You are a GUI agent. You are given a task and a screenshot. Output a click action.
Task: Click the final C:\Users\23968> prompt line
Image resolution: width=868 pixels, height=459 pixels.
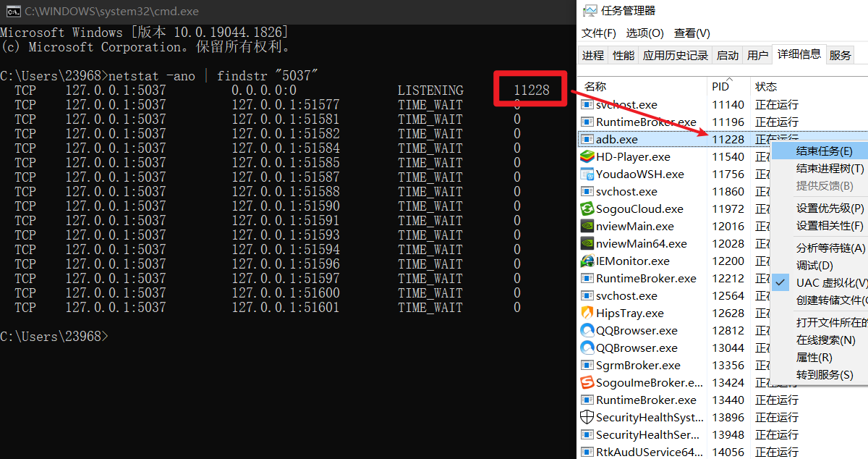(x=54, y=337)
